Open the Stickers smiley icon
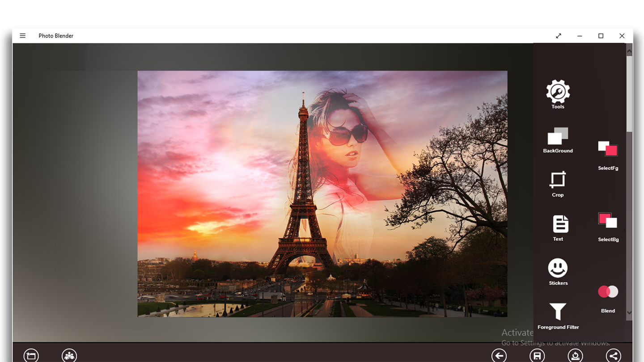 [558, 268]
